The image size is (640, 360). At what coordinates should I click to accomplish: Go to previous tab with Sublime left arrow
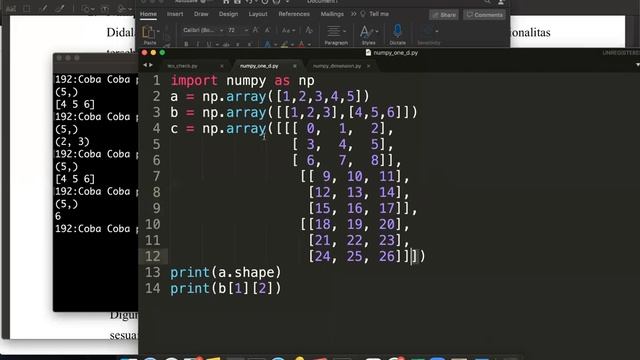tap(144, 65)
